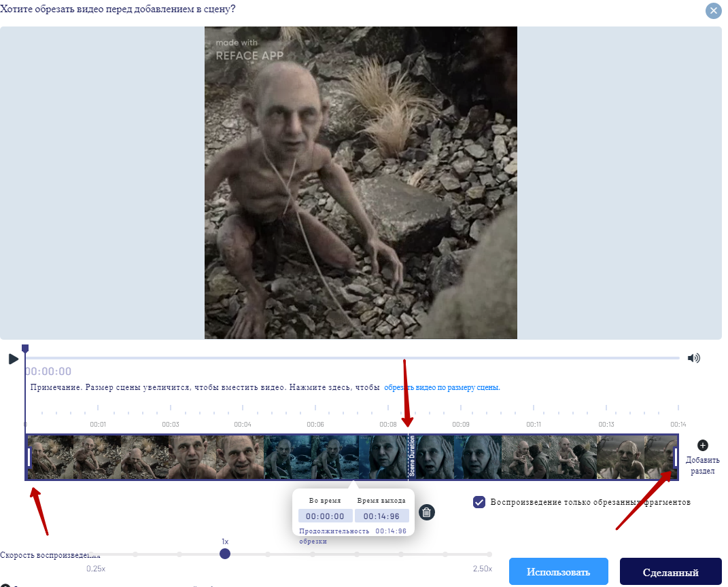Image resolution: width=728 pixels, height=587 pixels.
Task: Select the left trim handle of clip
Action: pos(29,457)
